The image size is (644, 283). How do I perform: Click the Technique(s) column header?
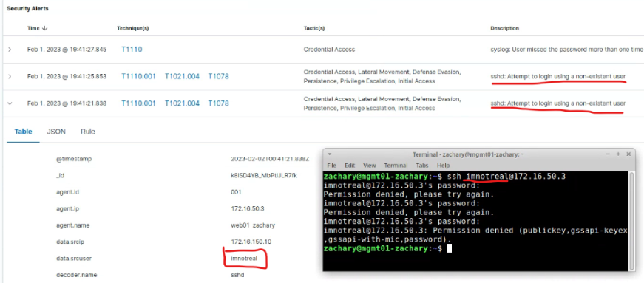132,28
